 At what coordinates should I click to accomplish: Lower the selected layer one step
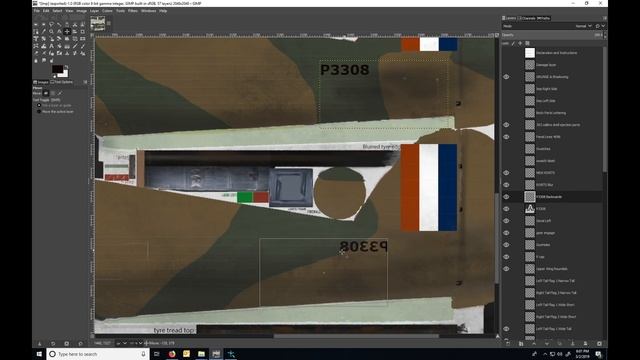pos(547,344)
